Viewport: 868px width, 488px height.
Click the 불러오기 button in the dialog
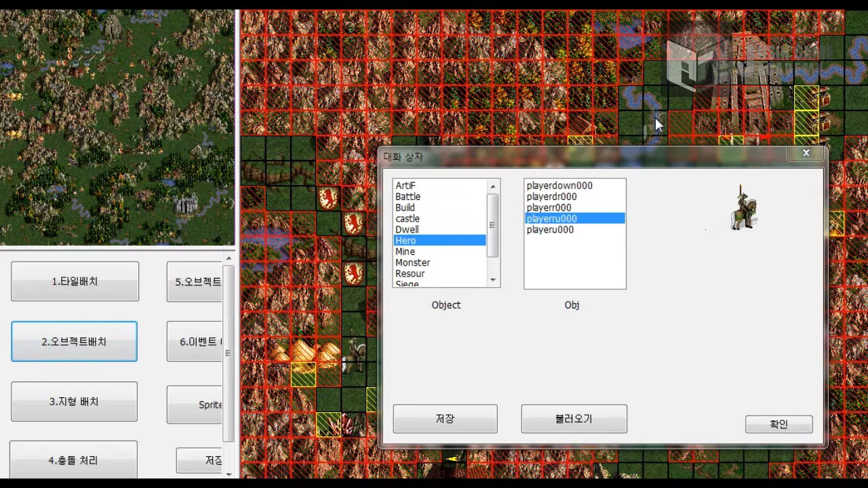coord(574,419)
